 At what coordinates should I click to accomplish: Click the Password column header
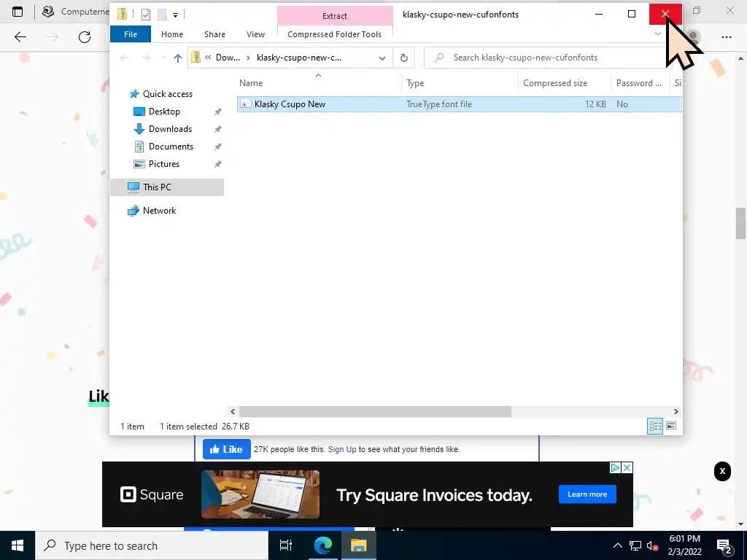point(638,83)
